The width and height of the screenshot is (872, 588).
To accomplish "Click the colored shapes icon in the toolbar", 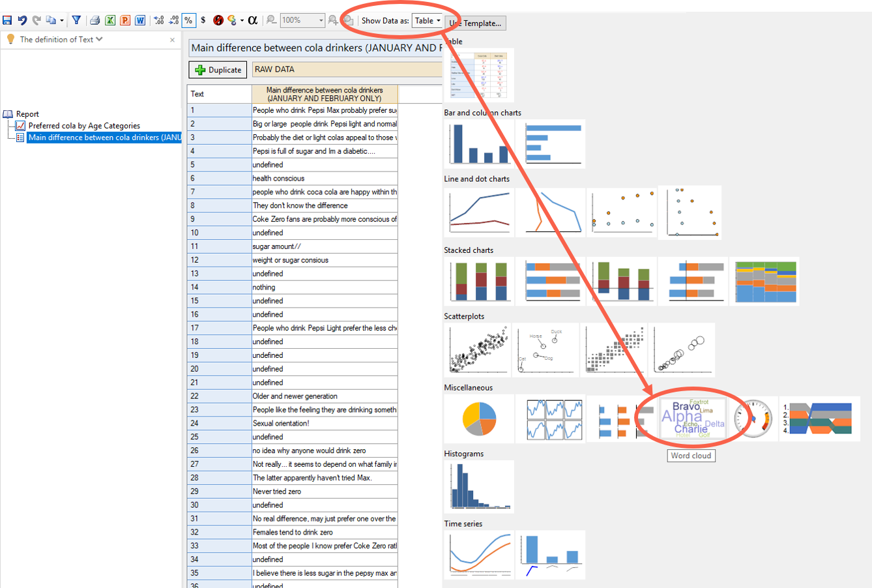I will [232, 20].
